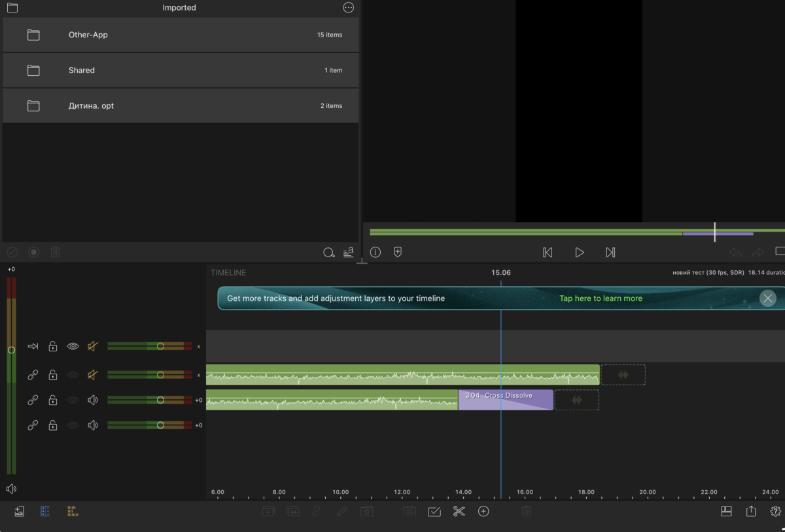Screen dimensions: 785x532
Task: Open clip info icon under preview
Action: click(375, 252)
